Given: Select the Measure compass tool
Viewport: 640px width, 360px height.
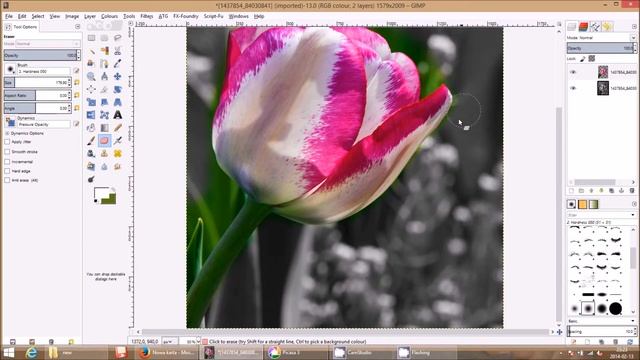Looking at the screenshot, I should pyautogui.click(x=104, y=76).
